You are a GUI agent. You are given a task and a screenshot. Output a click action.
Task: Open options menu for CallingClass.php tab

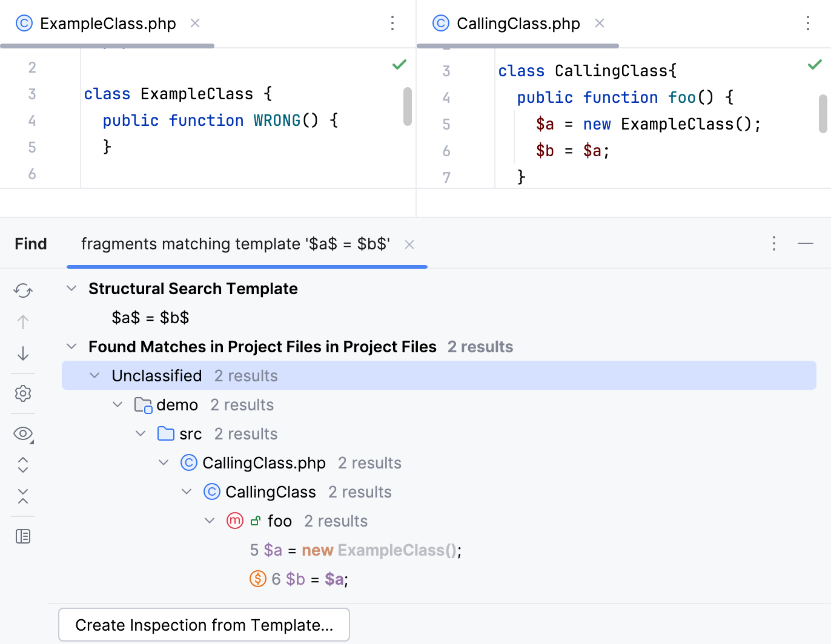[809, 23]
